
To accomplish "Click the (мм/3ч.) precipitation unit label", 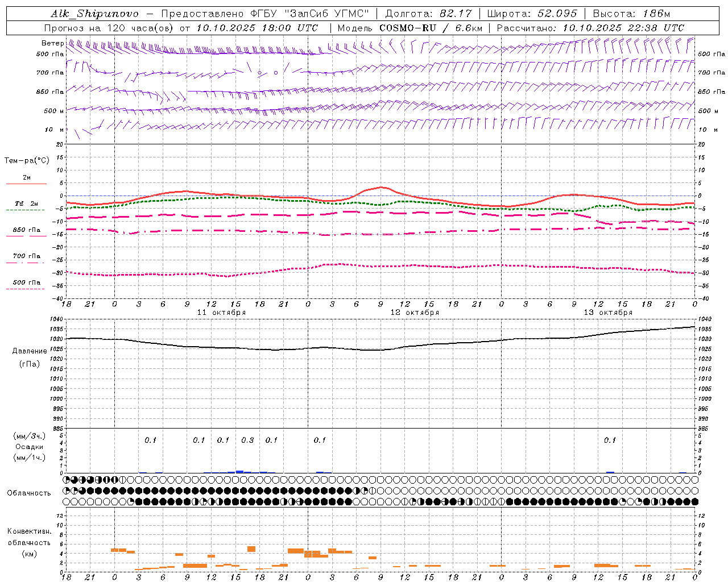I will coord(30,436).
